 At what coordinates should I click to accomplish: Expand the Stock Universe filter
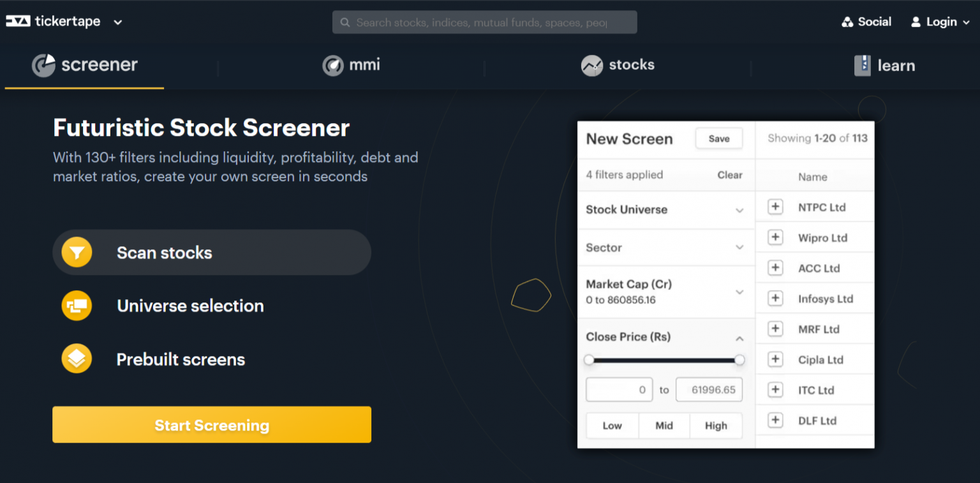[x=739, y=210]
